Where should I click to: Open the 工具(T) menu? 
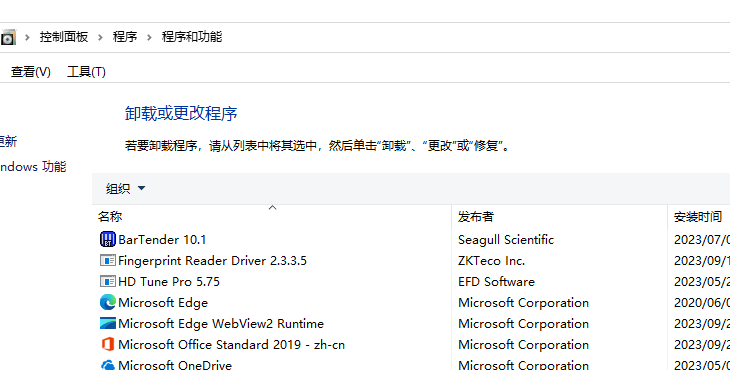(87, 72)
